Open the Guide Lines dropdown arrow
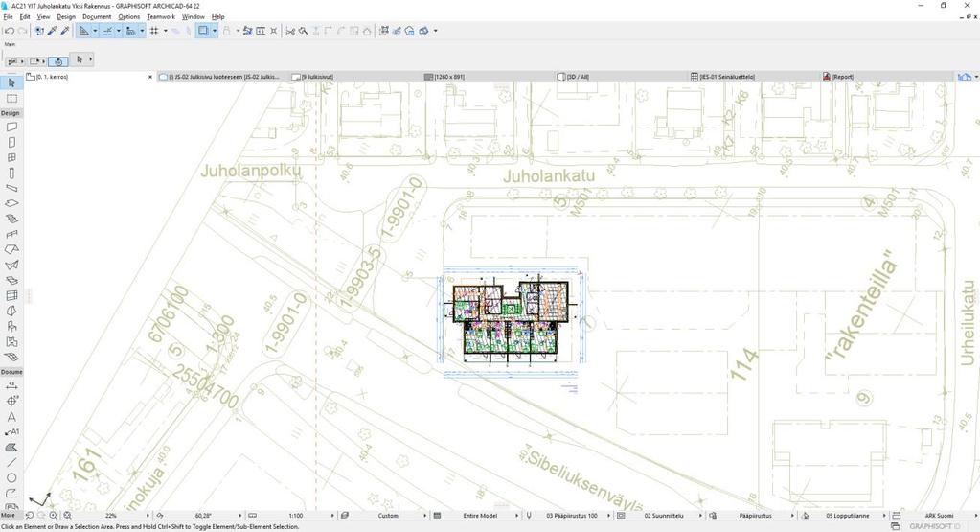The image size is (980, 532). pyautogui.click(x=95, y=31)
